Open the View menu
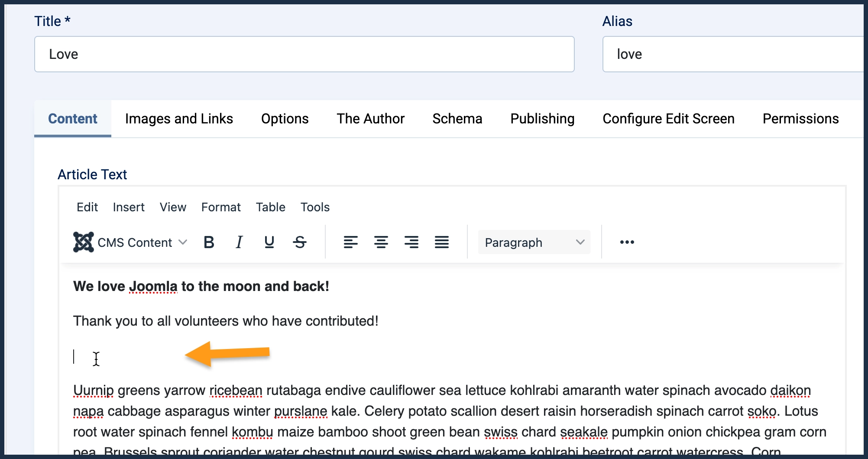 coord(173,207)
